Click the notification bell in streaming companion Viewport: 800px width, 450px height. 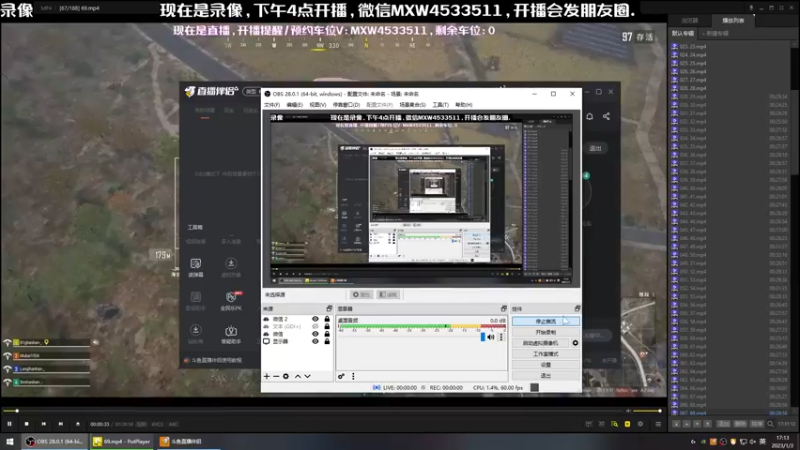point(589,116)
